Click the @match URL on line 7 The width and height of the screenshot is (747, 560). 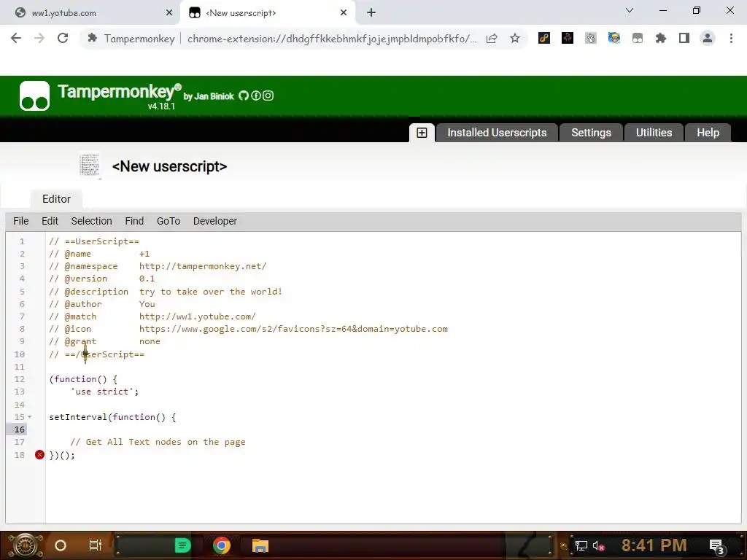(197, 316)
